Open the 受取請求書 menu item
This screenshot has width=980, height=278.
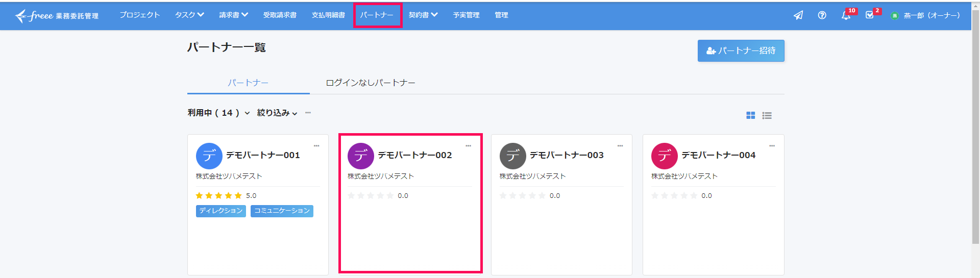[280, 15]
